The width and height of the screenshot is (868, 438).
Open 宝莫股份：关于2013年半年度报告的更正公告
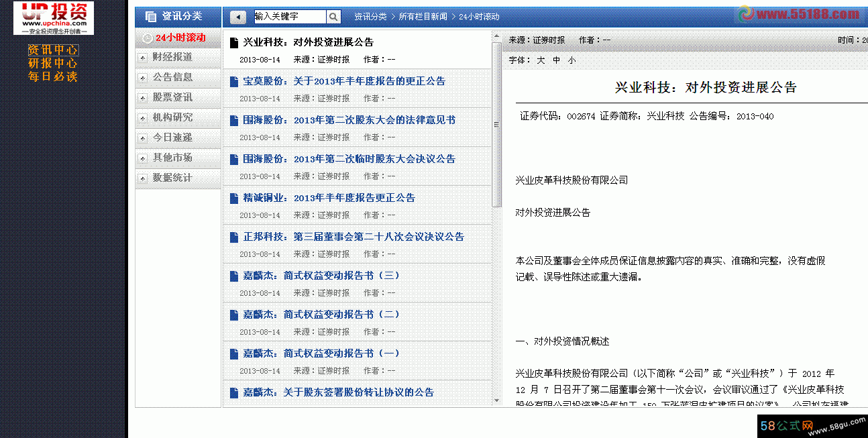344,81
